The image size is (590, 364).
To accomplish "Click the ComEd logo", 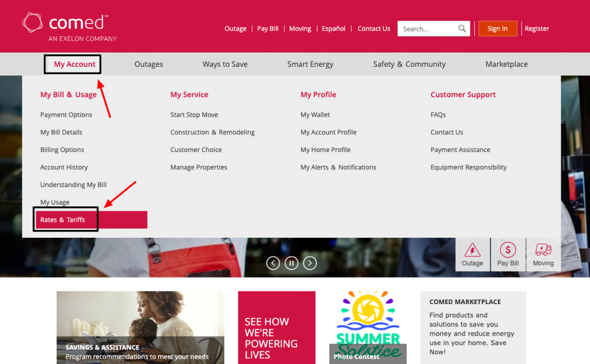I will coord(66,25).
